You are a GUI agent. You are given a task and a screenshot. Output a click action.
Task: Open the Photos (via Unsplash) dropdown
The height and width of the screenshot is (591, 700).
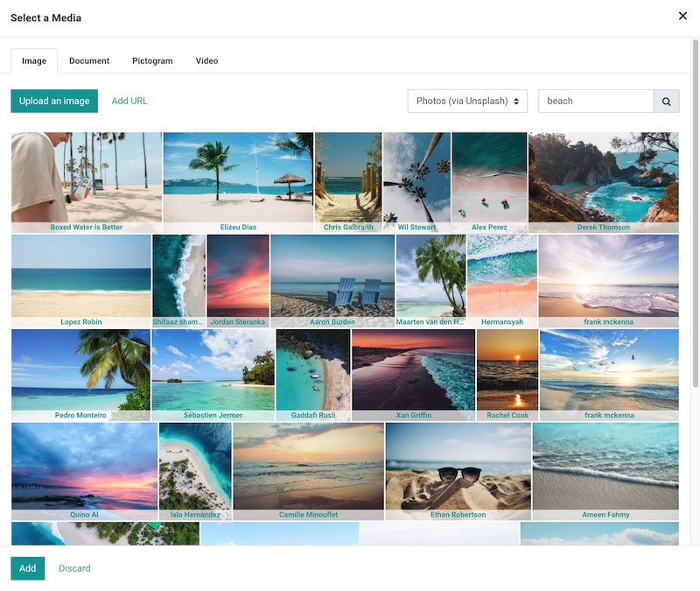click(x=467, y=101)
